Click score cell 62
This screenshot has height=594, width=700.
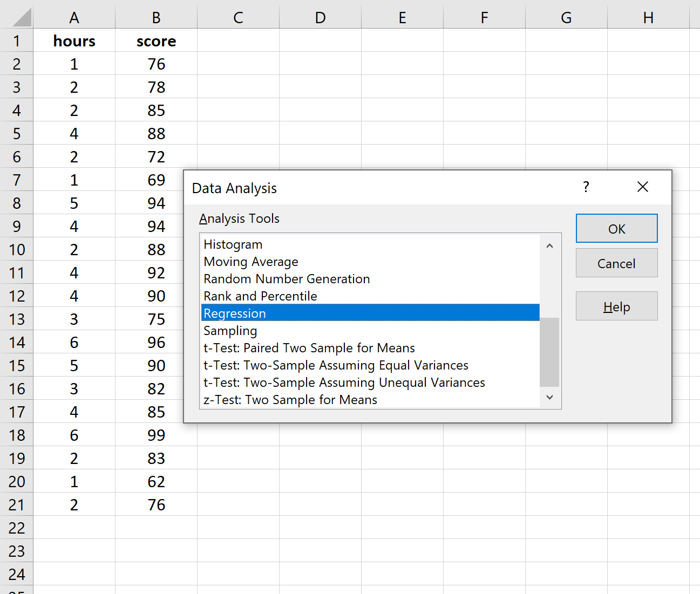(157, 481)
